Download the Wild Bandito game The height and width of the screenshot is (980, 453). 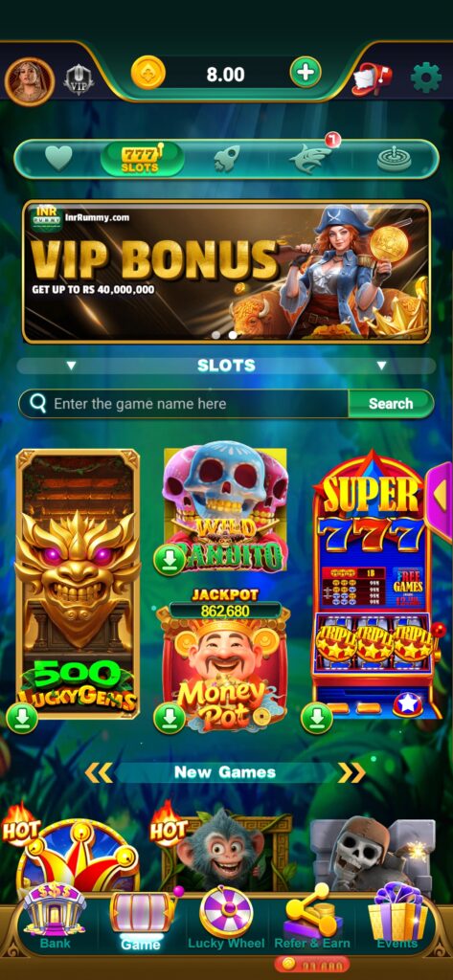pos(170,560)
